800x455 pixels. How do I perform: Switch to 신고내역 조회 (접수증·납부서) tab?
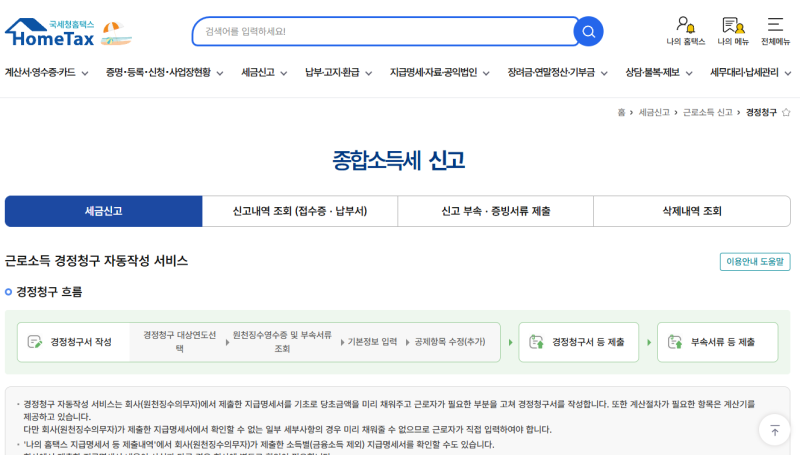pos(300,211)
